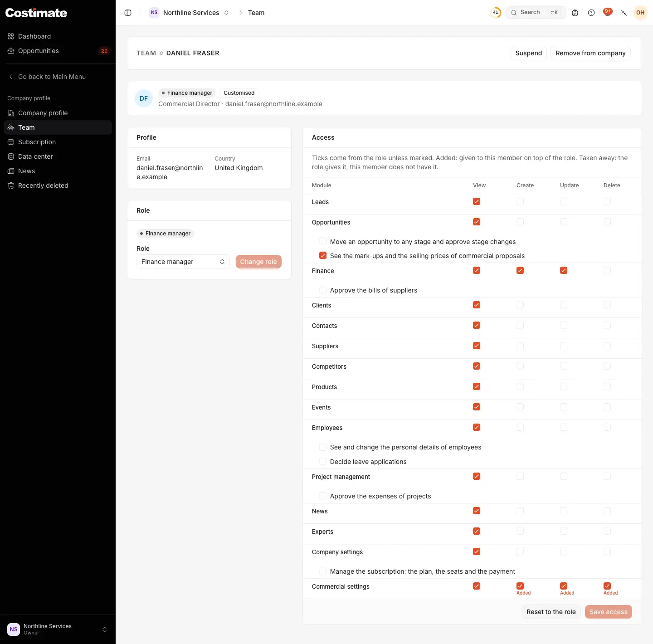This screenshot has width=653, height=644.
Task: Click the 22 badge next to Opportunities
Action: 104,51
